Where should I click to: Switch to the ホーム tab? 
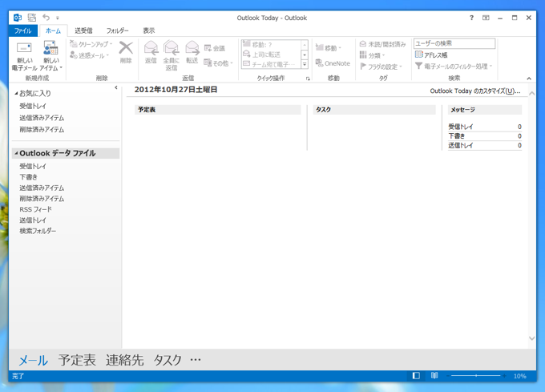[53, 30]
